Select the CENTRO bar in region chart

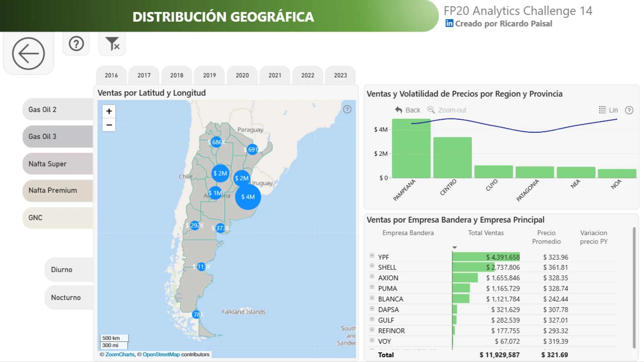(x=452, y=158)
